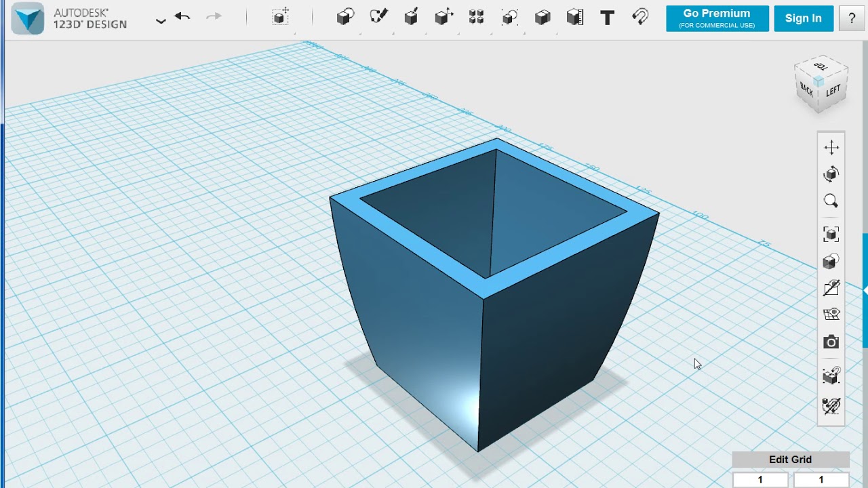Open the Grouping tool menu
Viewport: 868px width, 488px height.
click(509, 17)
